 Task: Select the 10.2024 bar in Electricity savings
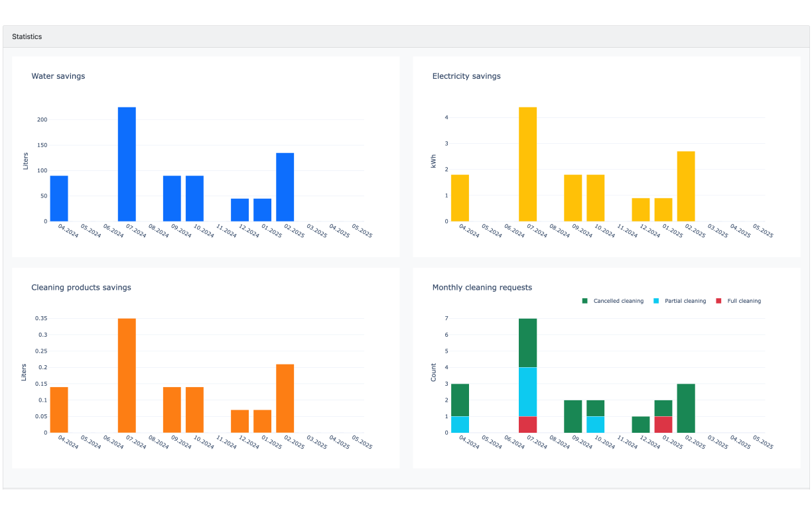point(595,198)
